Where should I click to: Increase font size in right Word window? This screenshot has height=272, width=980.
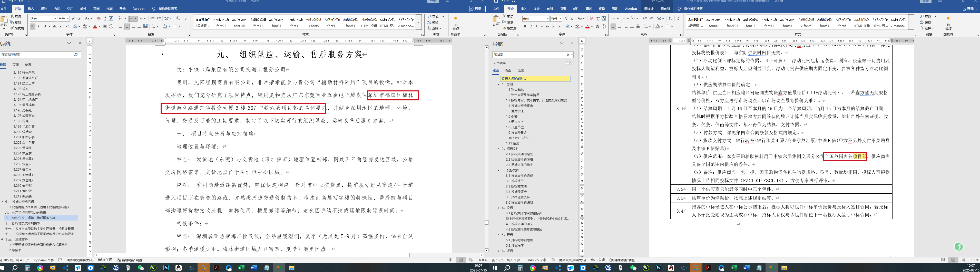pos(566,19)
